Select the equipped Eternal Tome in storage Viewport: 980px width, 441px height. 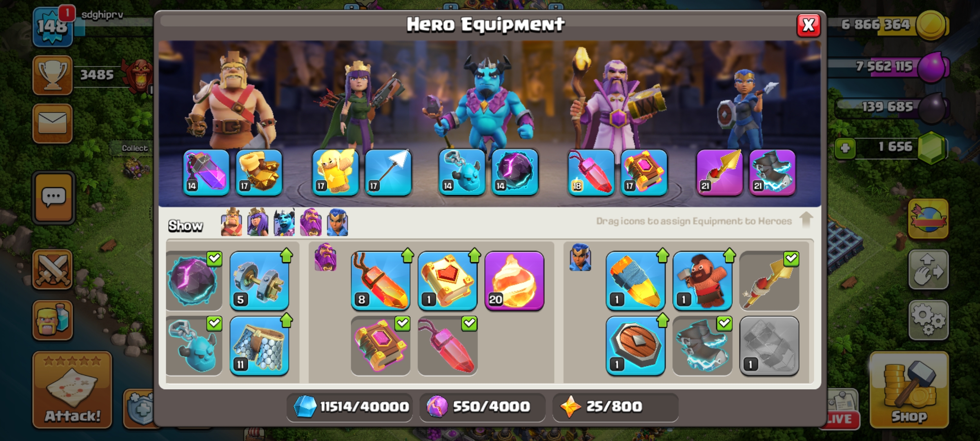(381, 346)
